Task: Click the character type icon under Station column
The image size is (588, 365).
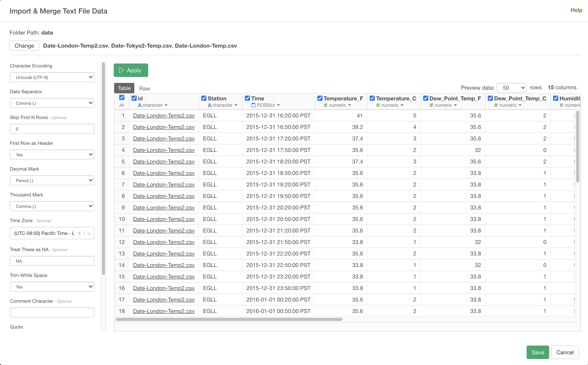Action: pyautogui.click(x=209, y=105)
